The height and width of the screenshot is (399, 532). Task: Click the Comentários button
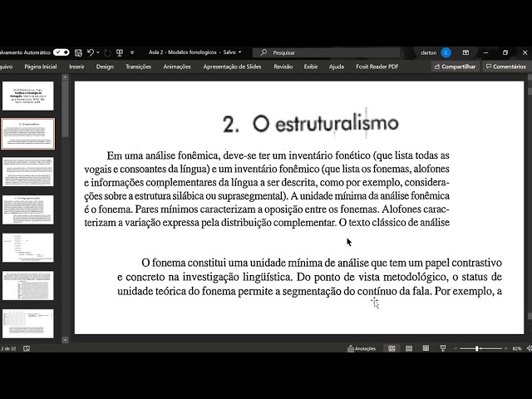click(x=506, y=66)
